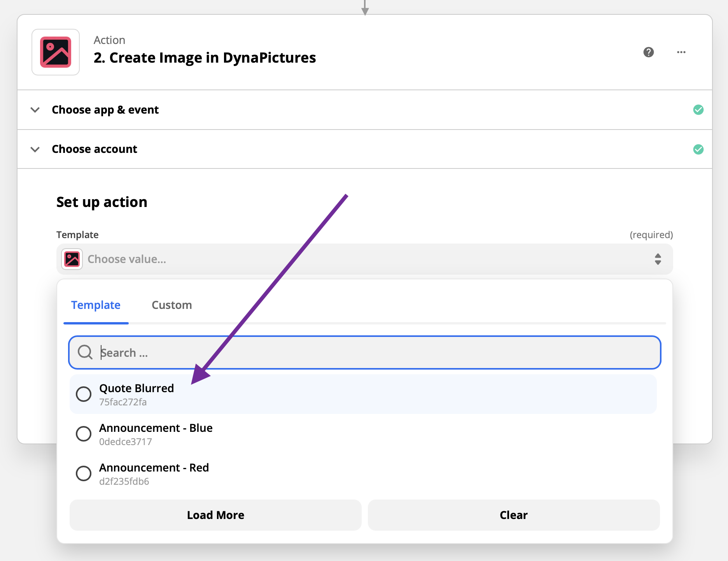Image resolution: width=728 pixels, height=561 pixels.
Task: Click the template thumbnail icon beside Choose value
Action: tap(72, 259)
